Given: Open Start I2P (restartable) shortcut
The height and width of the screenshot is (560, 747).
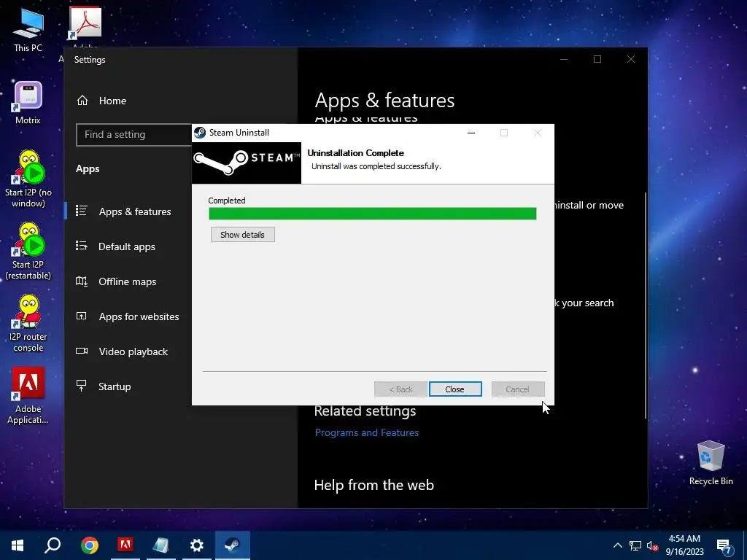Looking at the screenshot, I should (x=28, y=252).
